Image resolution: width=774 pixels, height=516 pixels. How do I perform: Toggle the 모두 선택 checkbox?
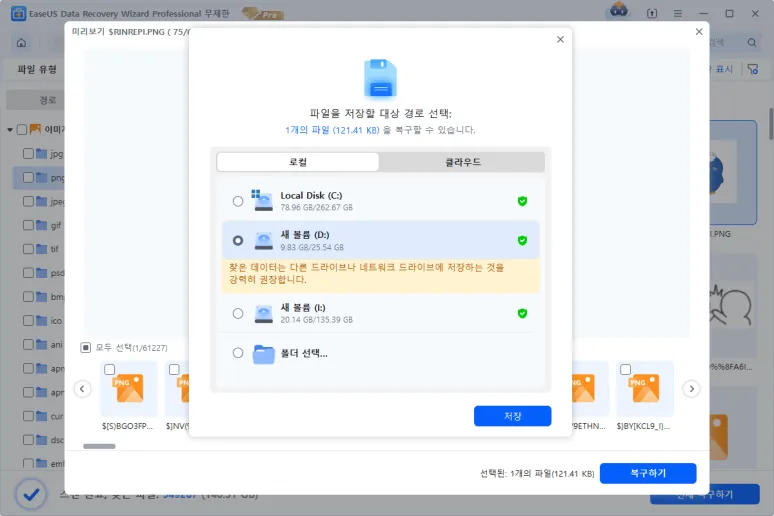click(86, 347)
